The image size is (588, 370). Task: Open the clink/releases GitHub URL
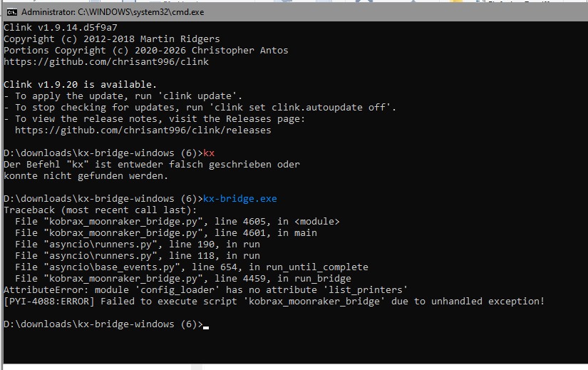(x=143, y=130)
